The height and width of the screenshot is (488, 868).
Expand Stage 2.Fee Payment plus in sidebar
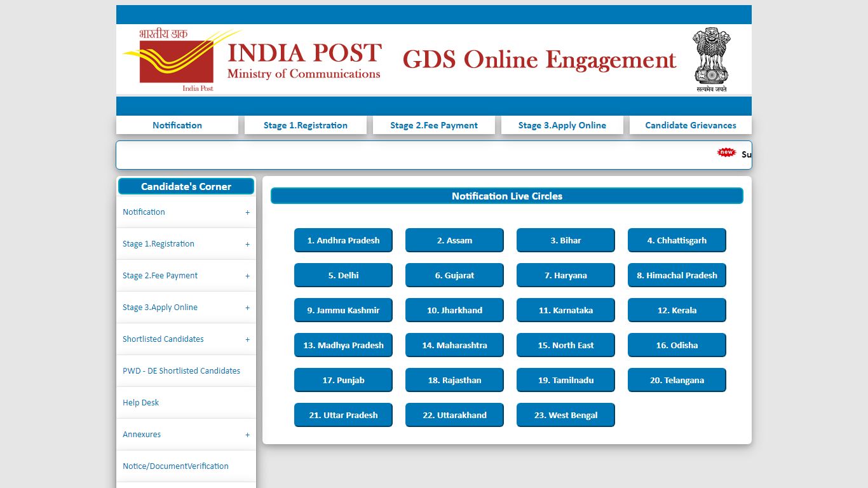click(x=248, y=276)
